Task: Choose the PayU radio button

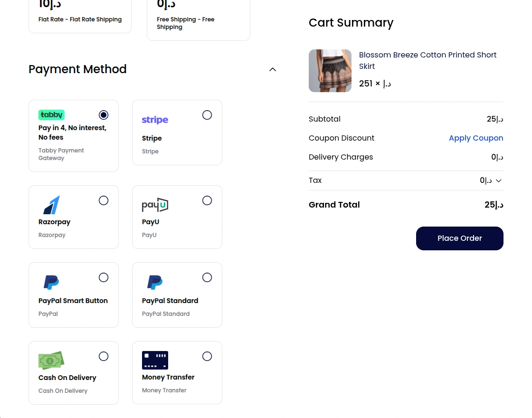Action: (x=207, y=200)
